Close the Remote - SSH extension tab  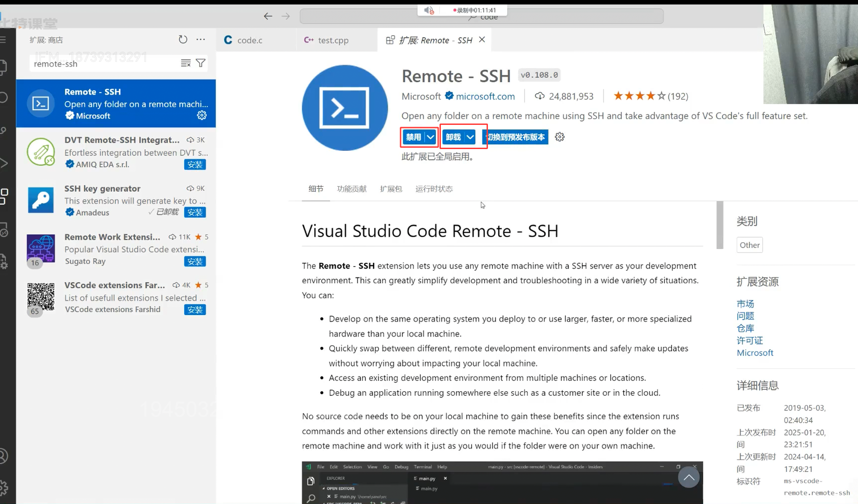[x=482, y=39]
